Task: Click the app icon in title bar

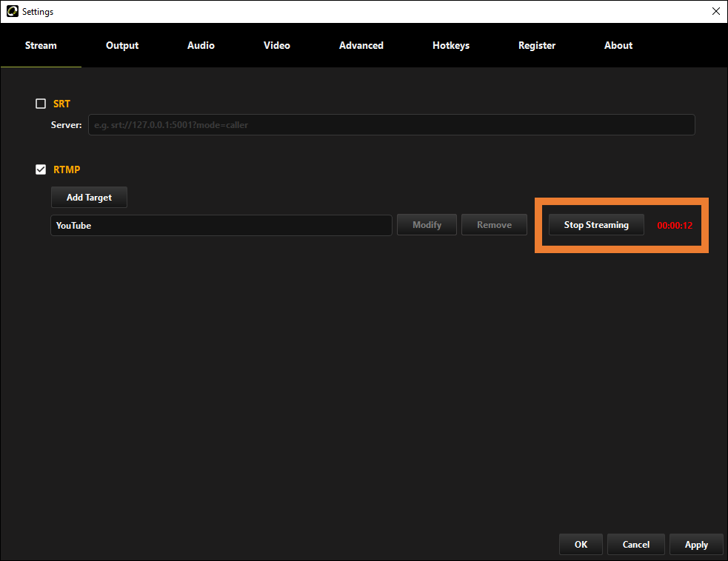Action: [x=12, y=11]
